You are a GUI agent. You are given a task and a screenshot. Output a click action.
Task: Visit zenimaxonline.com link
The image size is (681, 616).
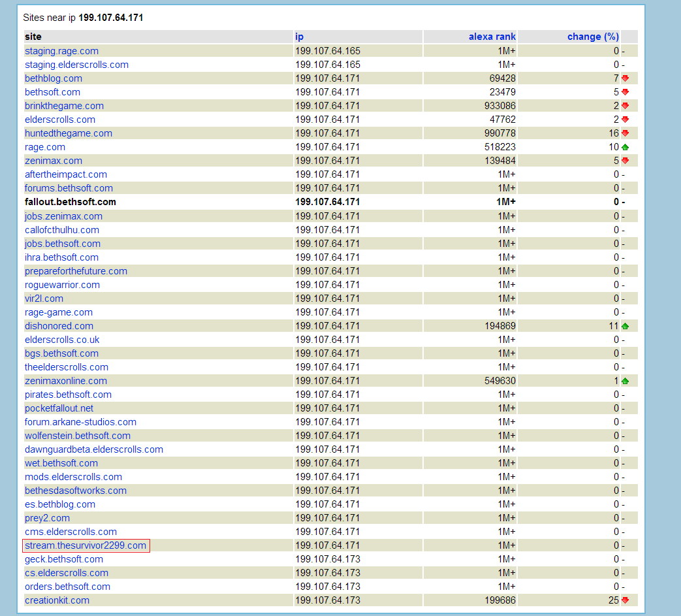(65, 381)
